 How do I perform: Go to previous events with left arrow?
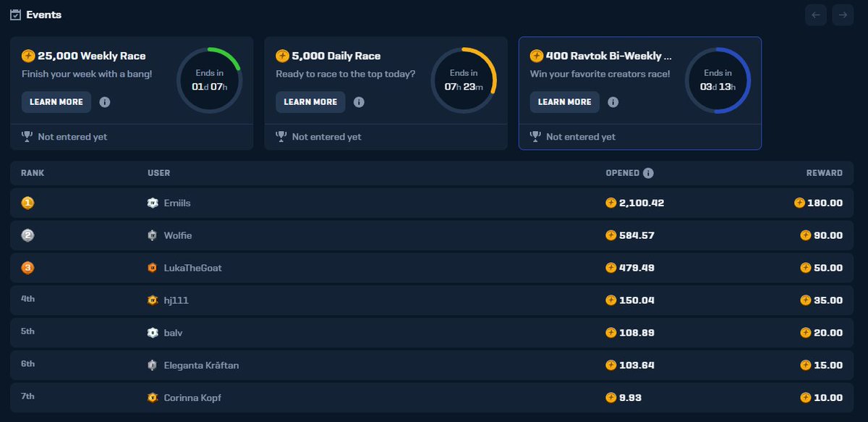point(816,14)
